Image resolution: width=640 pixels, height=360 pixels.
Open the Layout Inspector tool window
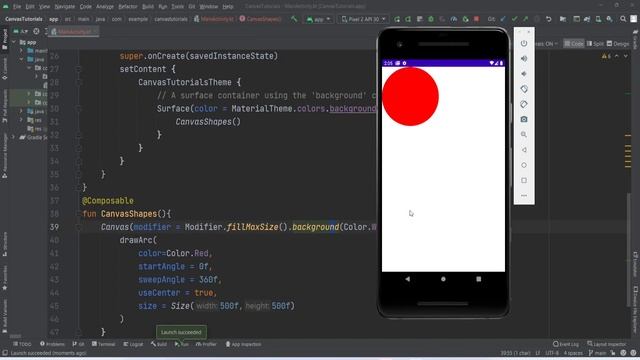pos(607,344)
